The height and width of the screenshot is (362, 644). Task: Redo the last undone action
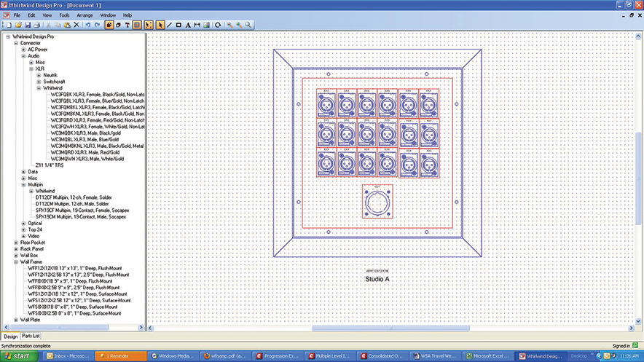[98, 25]
